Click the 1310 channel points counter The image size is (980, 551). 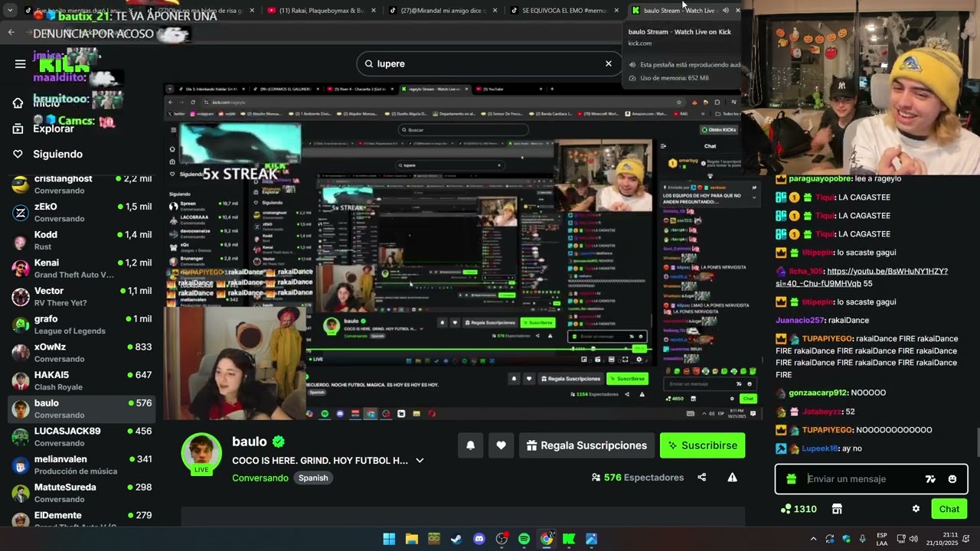coord(799,509)
